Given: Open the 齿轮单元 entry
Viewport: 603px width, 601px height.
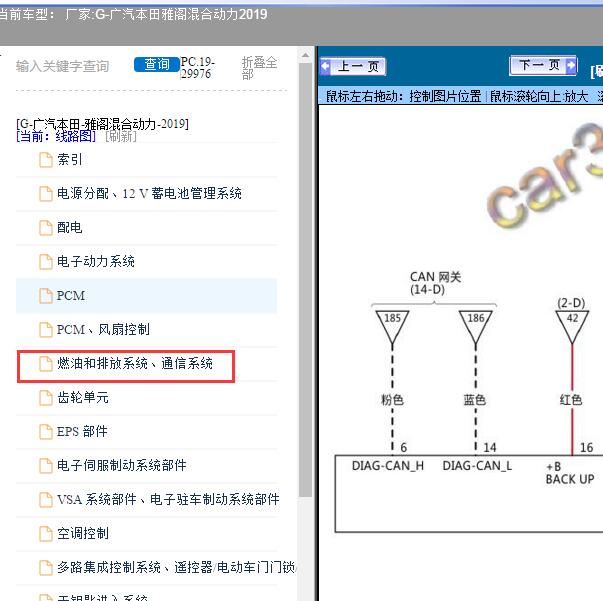Looking at the screenshot, I should click(83, 398).
